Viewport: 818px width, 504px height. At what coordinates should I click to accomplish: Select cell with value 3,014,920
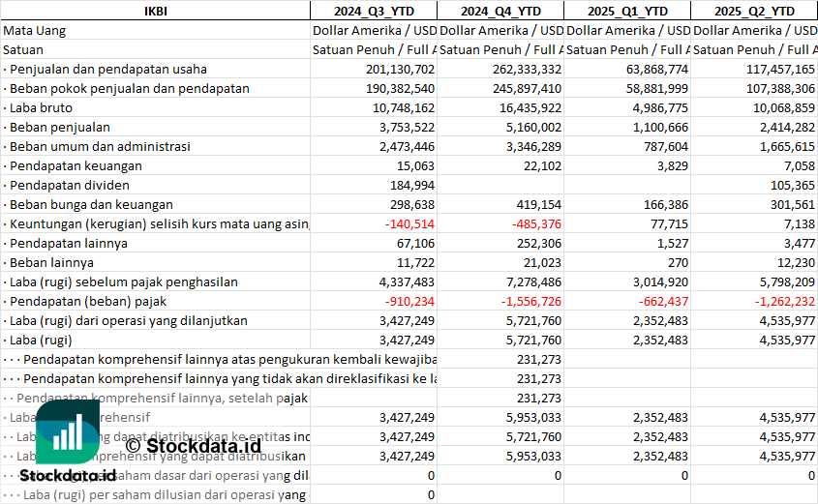(627, 282)
